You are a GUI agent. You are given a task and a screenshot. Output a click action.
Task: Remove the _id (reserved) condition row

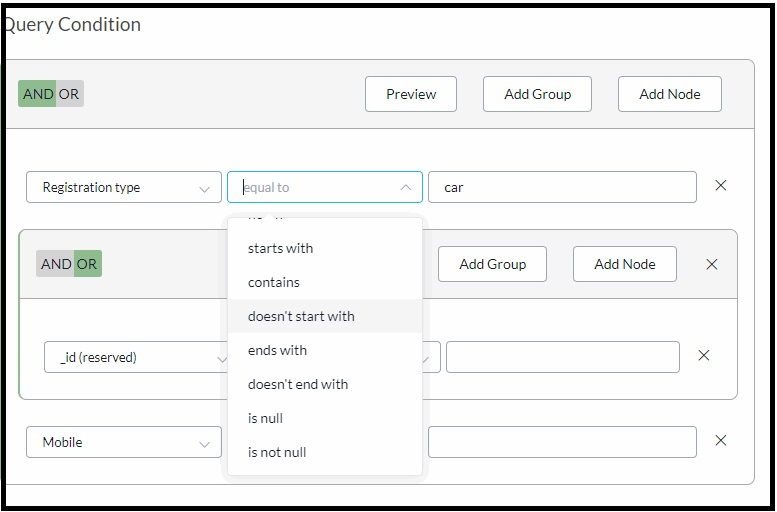(704, 355)
